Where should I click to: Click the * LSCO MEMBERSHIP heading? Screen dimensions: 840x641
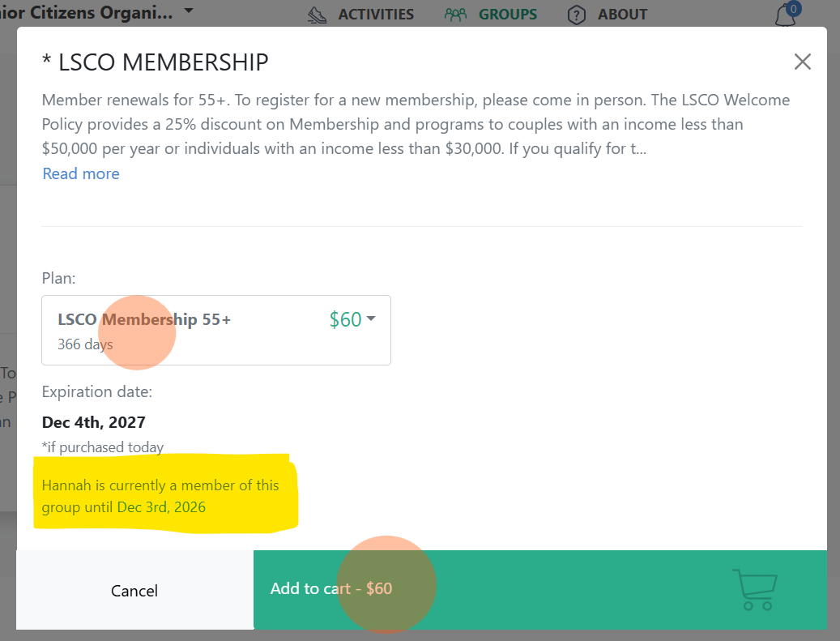(x=155, y=62)
